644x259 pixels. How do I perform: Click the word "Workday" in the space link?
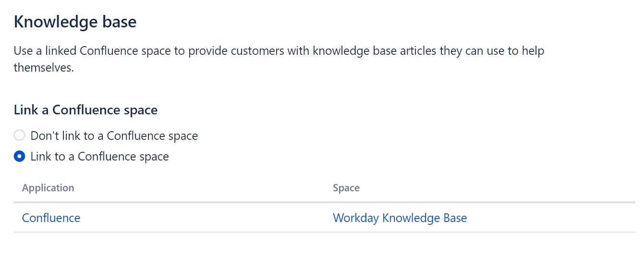(x=356, y=218)
